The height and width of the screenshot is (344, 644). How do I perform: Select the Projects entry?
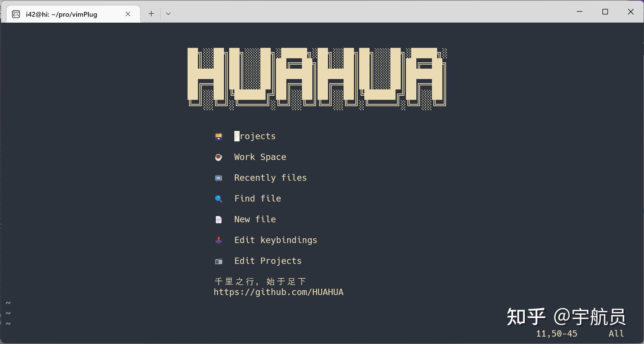(x=255, y=136)
